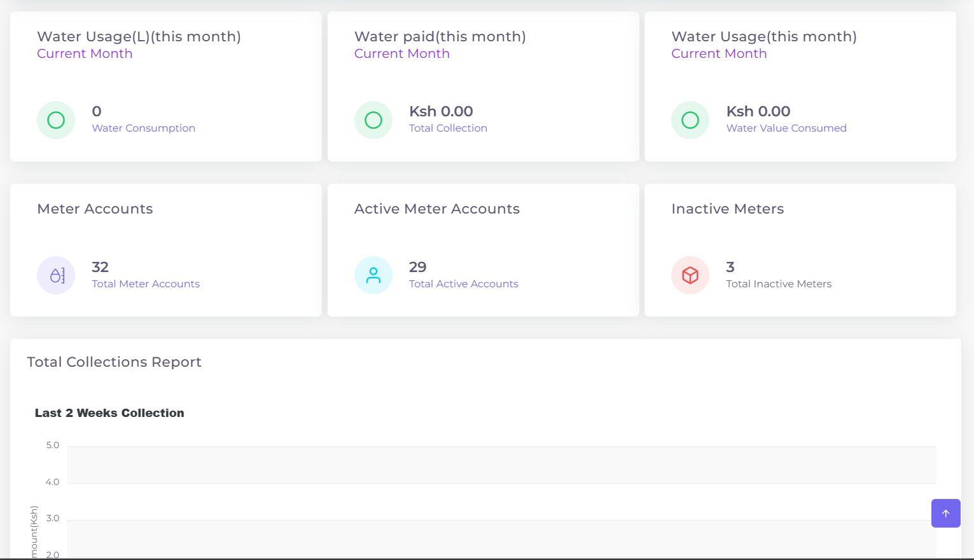
Task: Open Total Meter Accounts link
Action: pos(146,283)
